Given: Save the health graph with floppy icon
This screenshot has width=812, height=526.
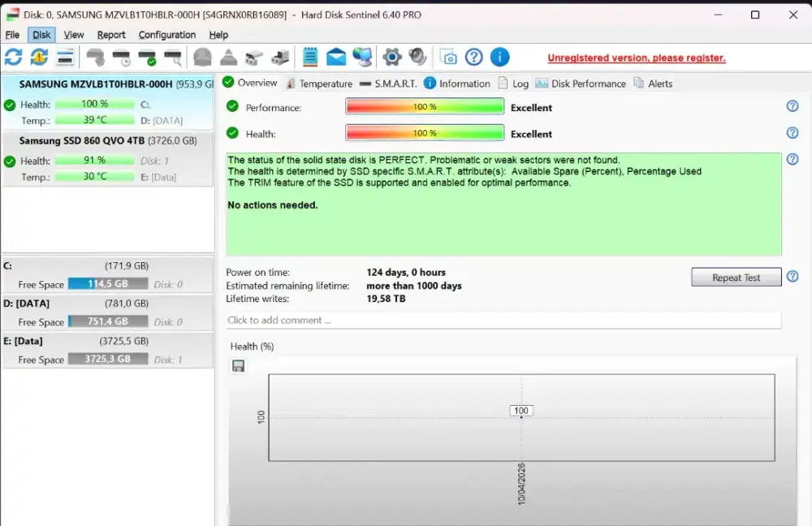Looking at the screenshot, I should 238,366.
